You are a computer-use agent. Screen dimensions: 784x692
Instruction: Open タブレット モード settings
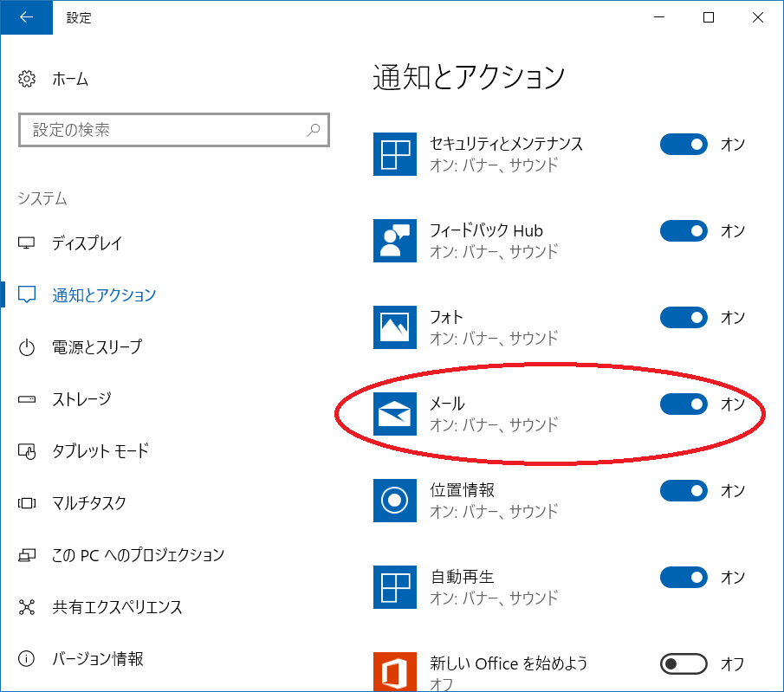pos(100,451)
